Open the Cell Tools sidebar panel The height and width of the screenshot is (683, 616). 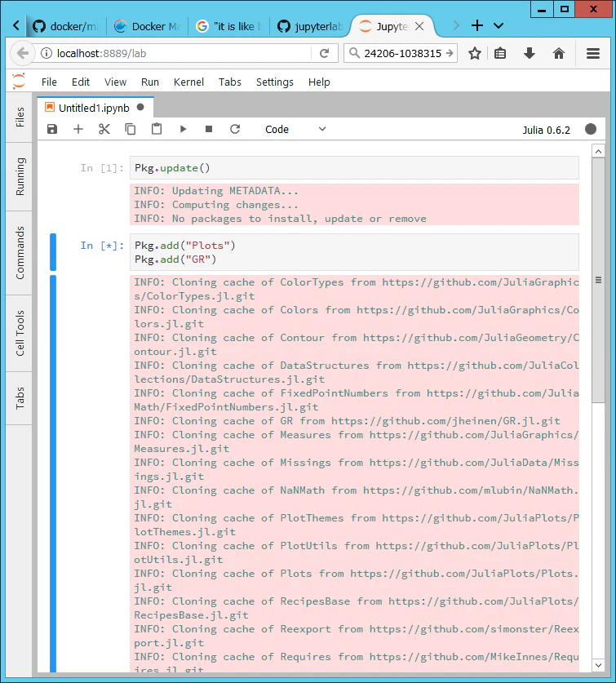(20, 333)
